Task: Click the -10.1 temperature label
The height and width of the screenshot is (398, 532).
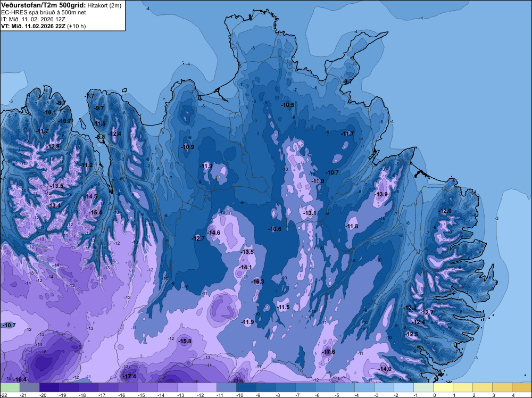Action: pyautogui.click(x=50, y=112)
